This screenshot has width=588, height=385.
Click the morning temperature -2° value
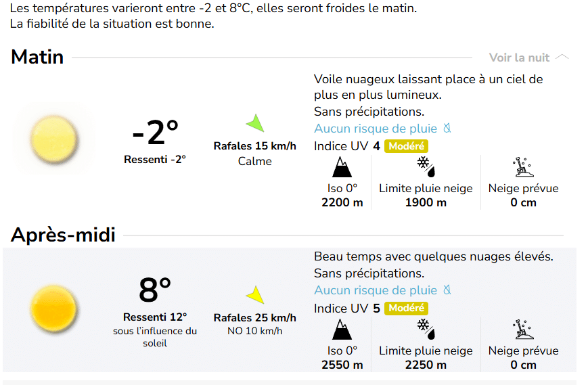coord(155,132)
